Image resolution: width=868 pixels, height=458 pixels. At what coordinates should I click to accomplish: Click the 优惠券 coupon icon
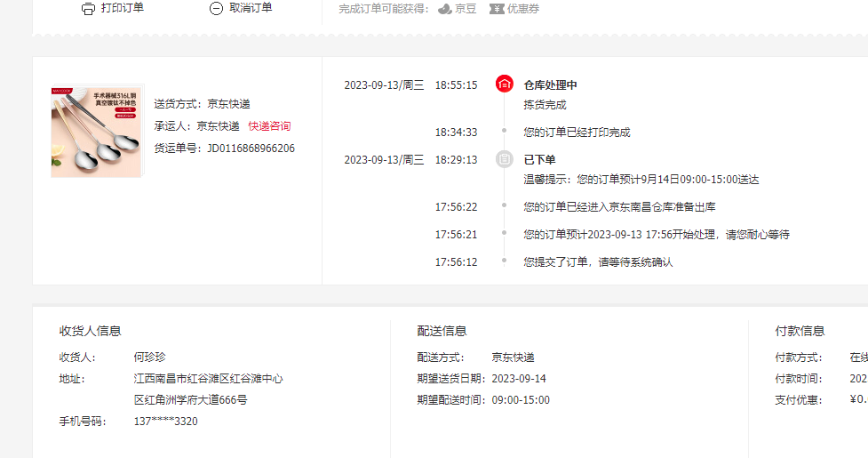tap(497, 9)
